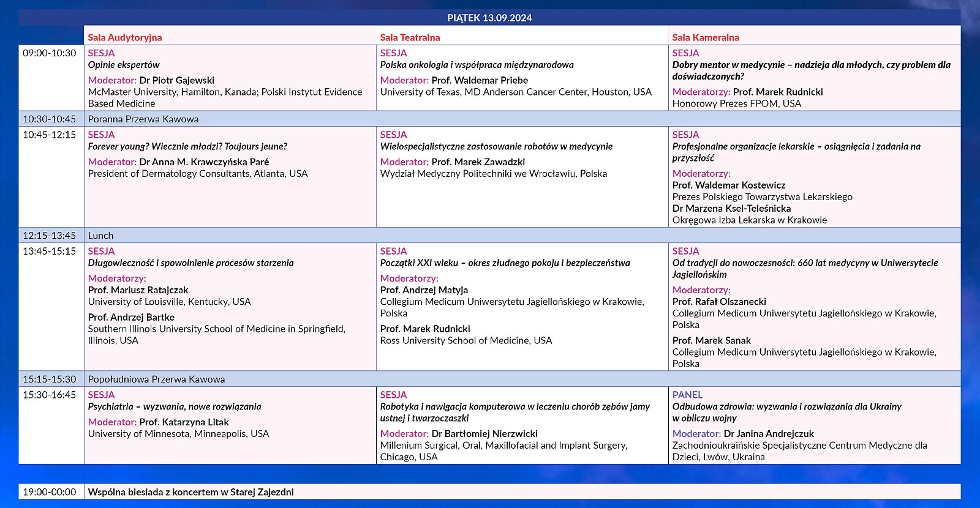Click moderator name Dr Piotr Gajewski
Viewport: 980px width, 508px height.
coord(176,80)
